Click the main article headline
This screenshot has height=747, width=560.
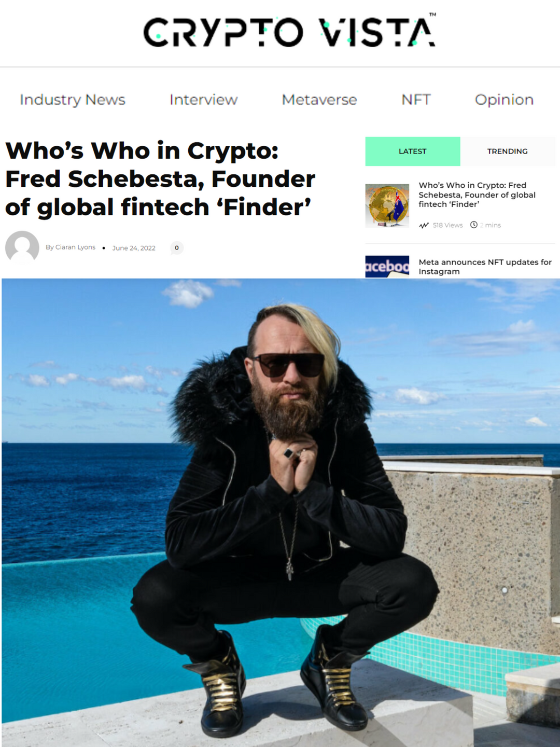coord(160,179)
